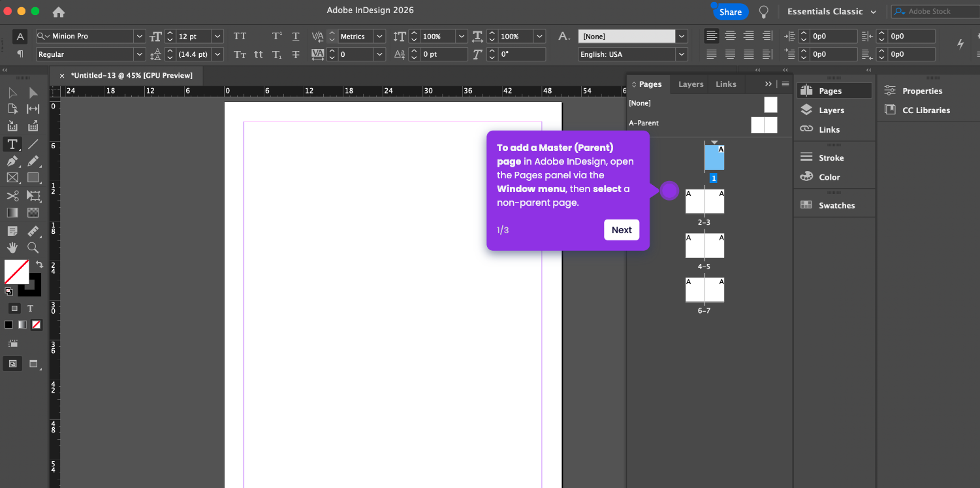
Task: Select the Direct Selection tool
Action: [33, 92]
